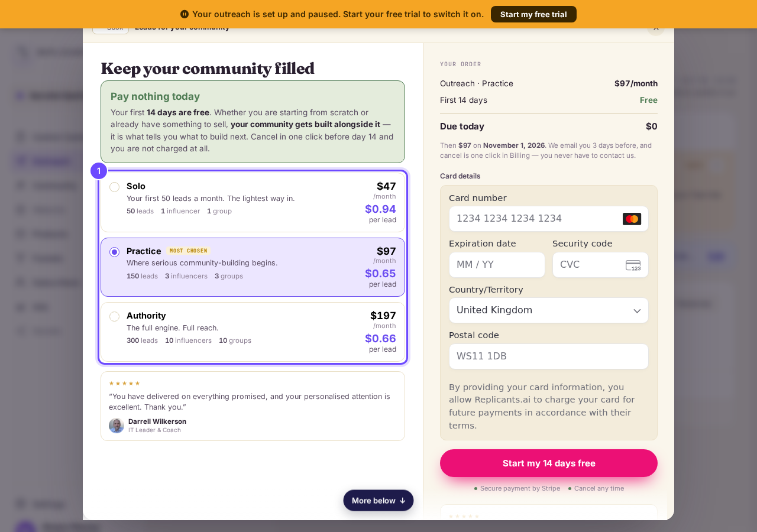
Task: Click the CVC card icon in the security code field
Action: (x=633, y=265)
